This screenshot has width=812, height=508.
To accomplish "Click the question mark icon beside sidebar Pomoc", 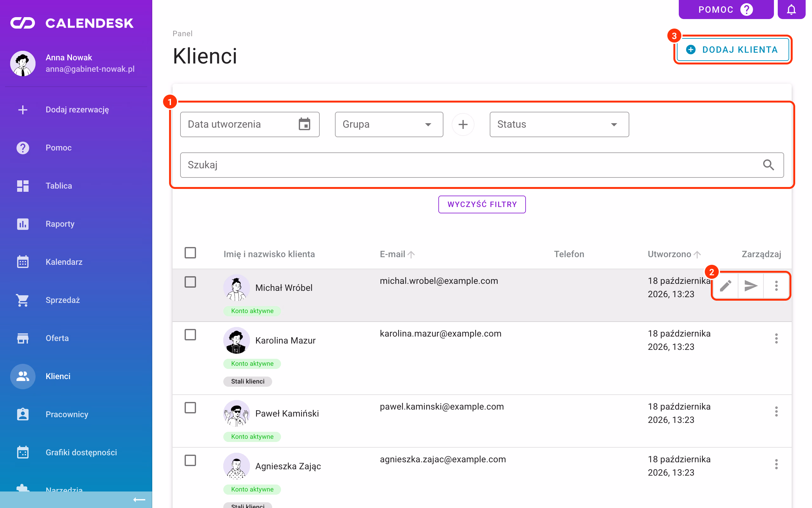I will [23, 148].
